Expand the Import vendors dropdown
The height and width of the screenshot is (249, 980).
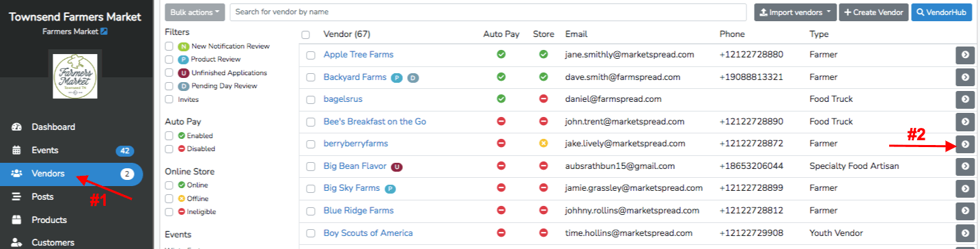795,12
